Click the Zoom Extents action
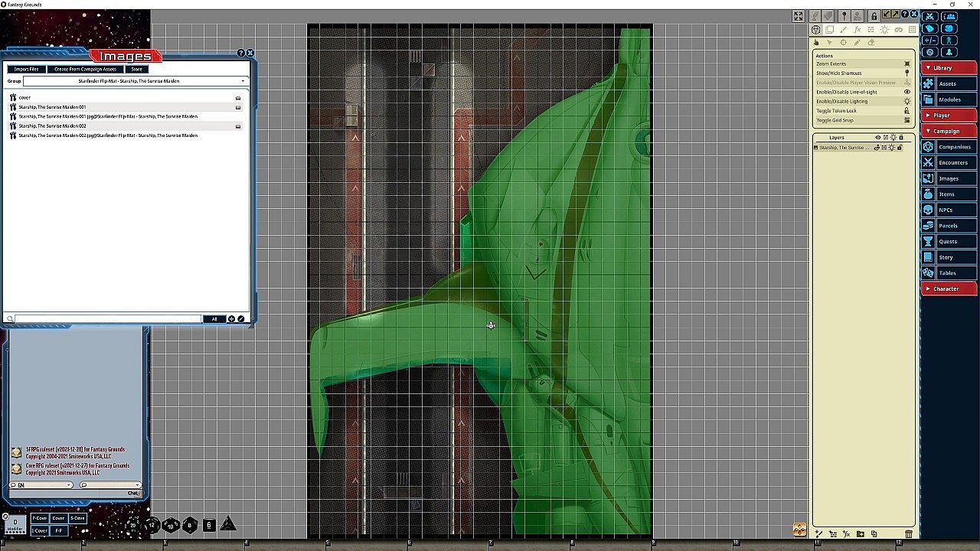 (x=864, y=64)
